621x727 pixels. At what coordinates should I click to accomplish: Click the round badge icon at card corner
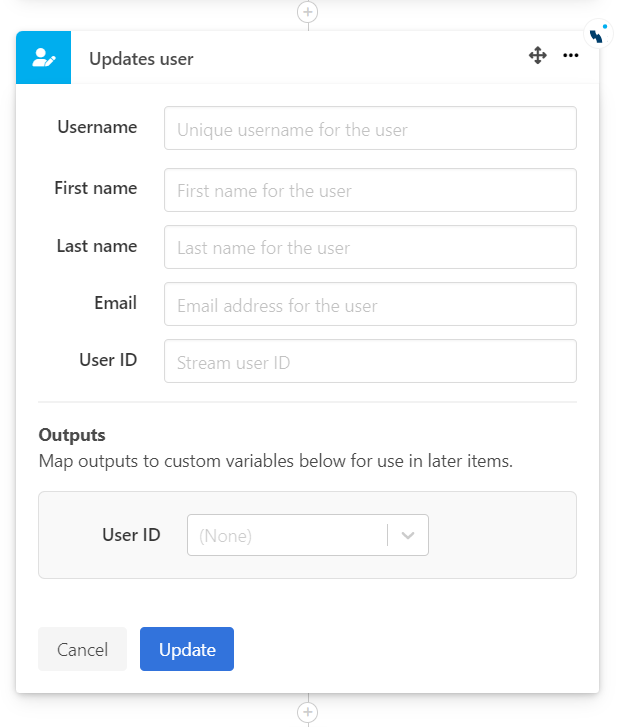(x=597, y=35)
